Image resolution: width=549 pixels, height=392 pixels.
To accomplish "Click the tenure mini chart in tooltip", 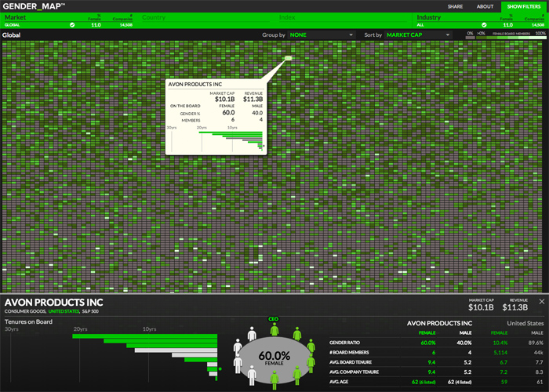I will click(216, 140).
